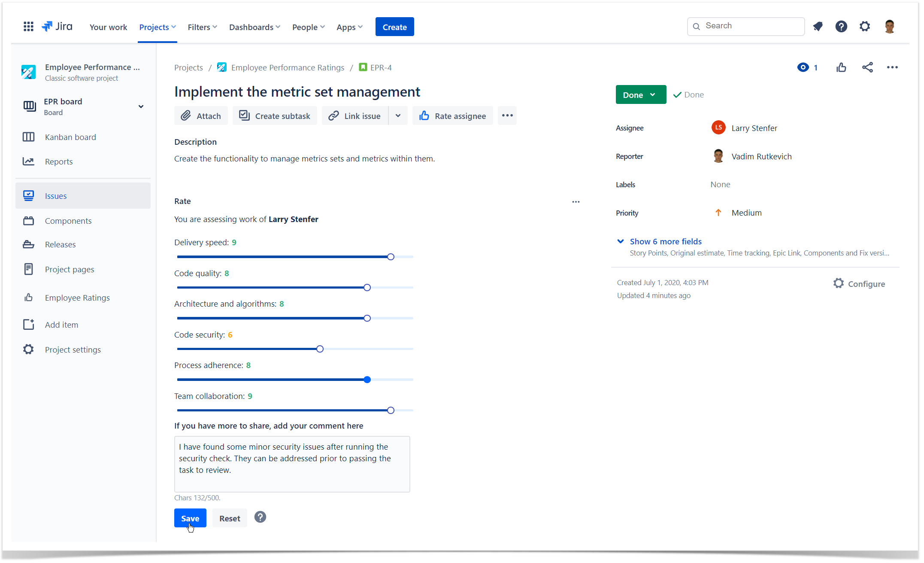Click the Kanban board icon in sidebar
The height and width of the screenshot is (563, 924).
tap(28, 137)
